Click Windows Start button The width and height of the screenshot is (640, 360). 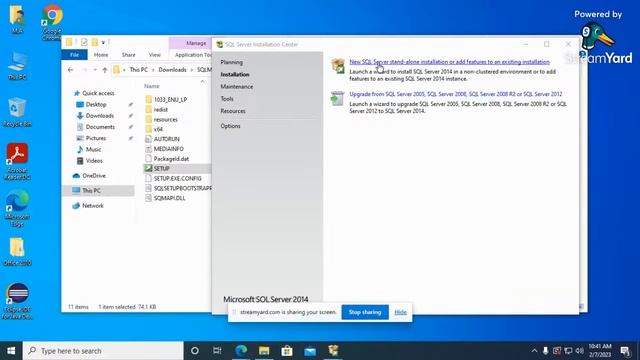coord(11,351)
